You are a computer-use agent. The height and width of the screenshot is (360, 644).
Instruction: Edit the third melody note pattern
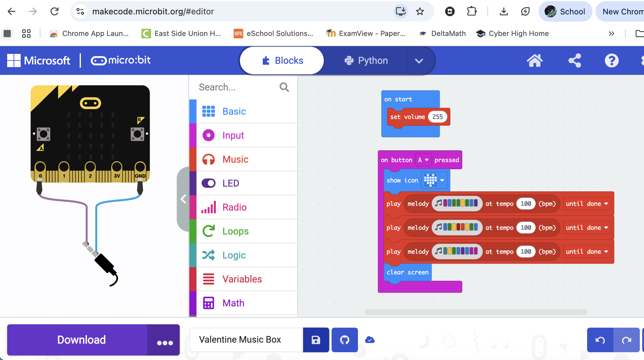point(457,252)
